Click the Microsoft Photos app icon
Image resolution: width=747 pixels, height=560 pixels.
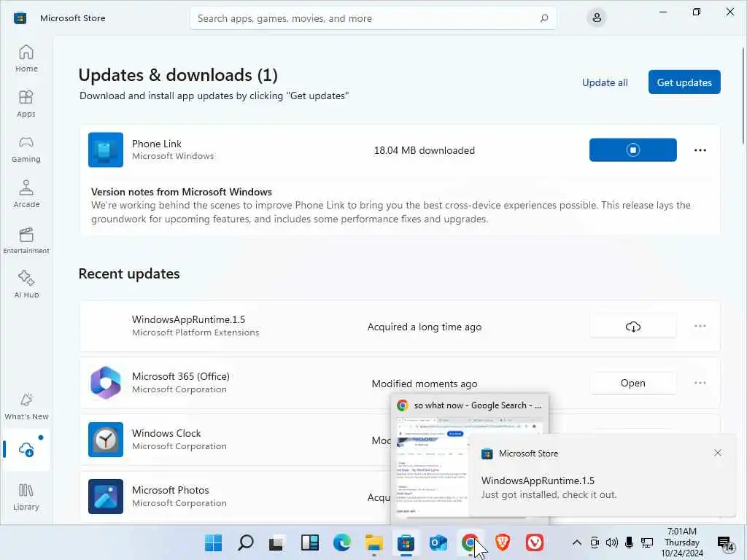pyautogui.click(x=106, y=496)
